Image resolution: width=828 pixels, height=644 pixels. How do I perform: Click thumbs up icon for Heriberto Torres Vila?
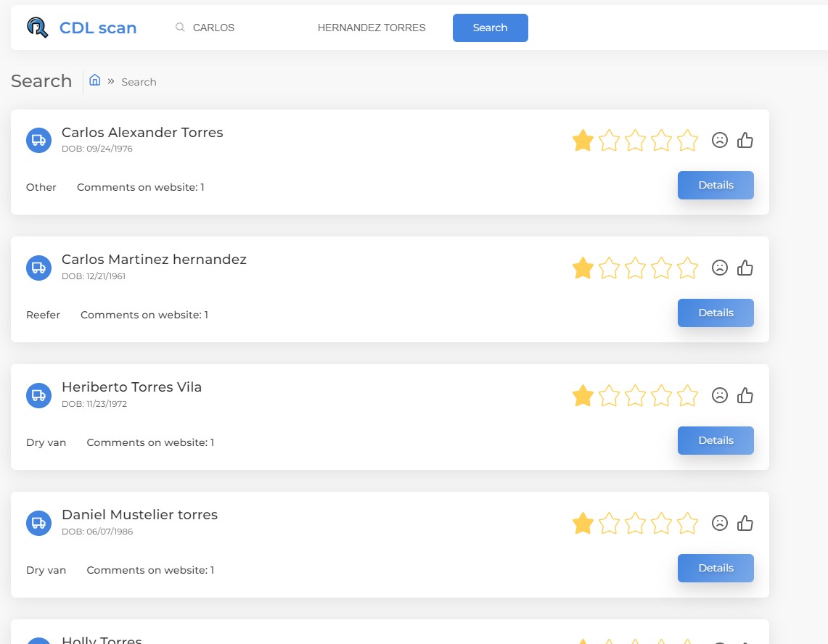pos(745,395)
